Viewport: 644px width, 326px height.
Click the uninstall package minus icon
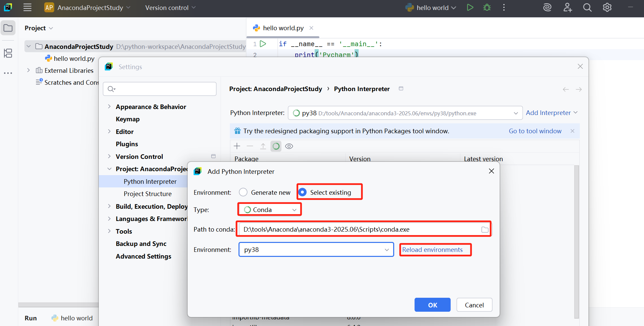coord(250,146)
